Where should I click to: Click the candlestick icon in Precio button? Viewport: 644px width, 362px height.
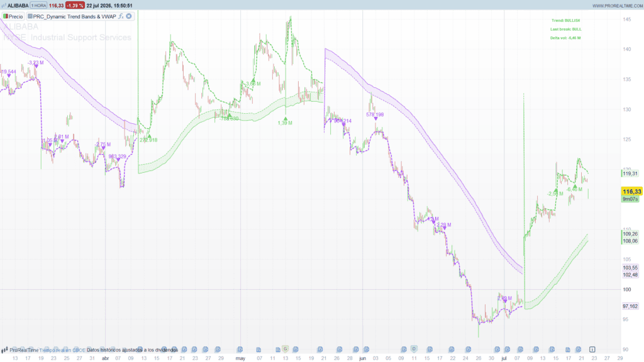click(x=6, y=16)
